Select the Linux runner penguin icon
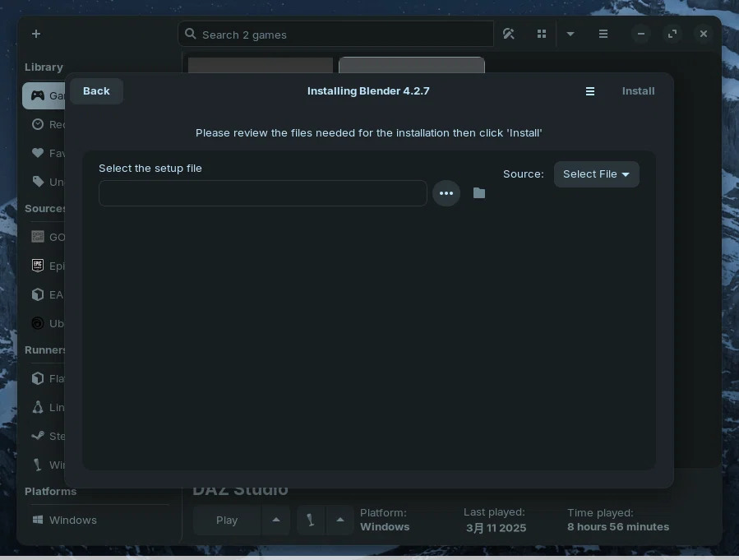Screen dimensions: 739x560 [x=38, y=407]
